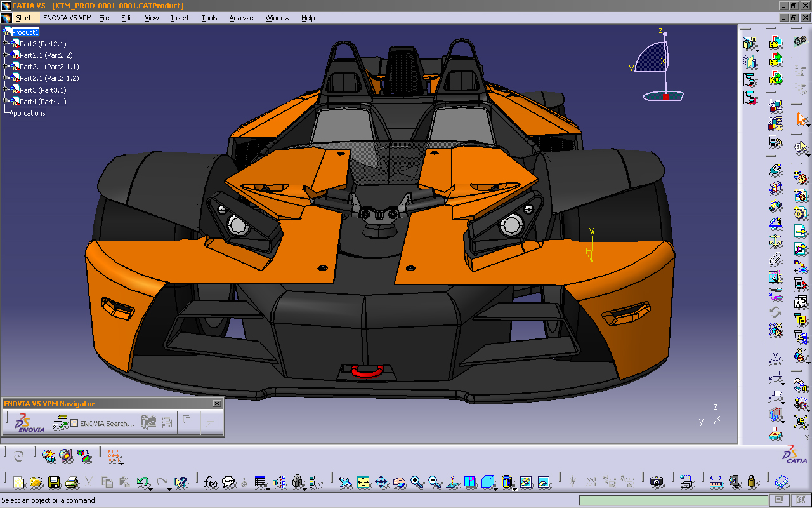This screenshot has height=508, width=812.
Task: Open the Insert menu
Action: click(180, 18)
